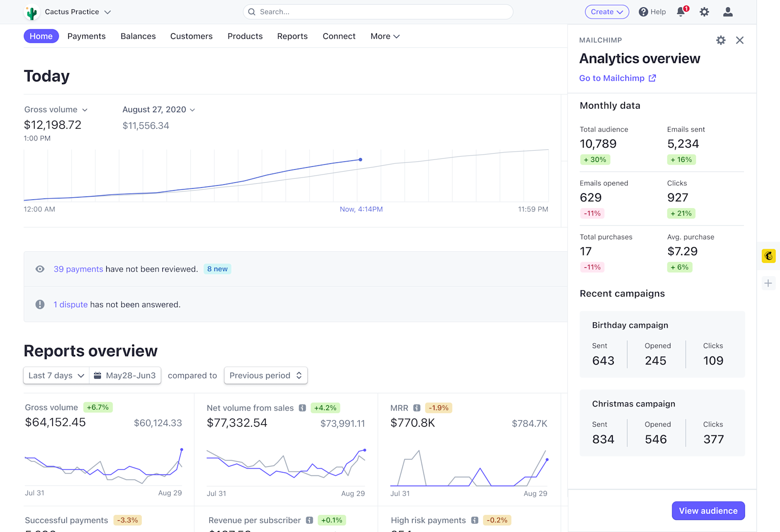Click the Mailchimp app icon in side dock

tap(768, 256)
